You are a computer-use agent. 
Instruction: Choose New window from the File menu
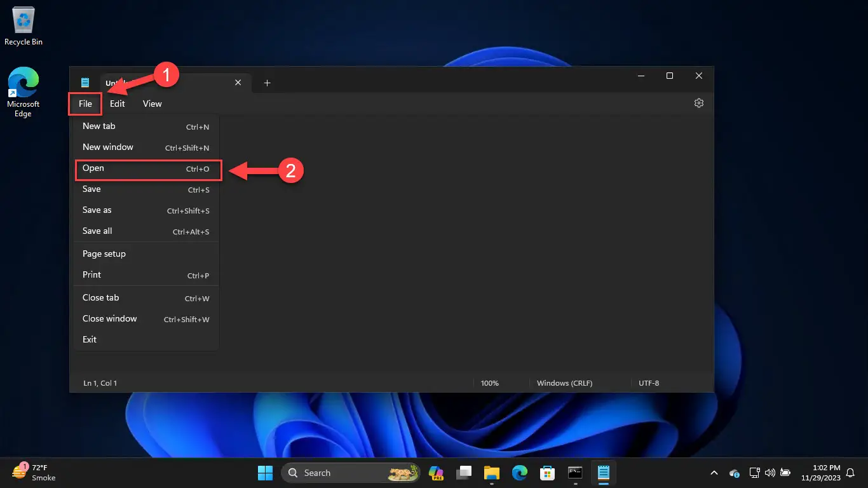click(146, 147)
